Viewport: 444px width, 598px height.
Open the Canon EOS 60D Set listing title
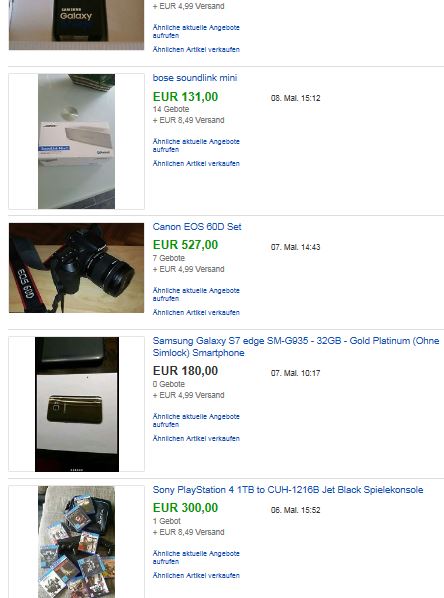pyautogui.click(x=197, y=227)
